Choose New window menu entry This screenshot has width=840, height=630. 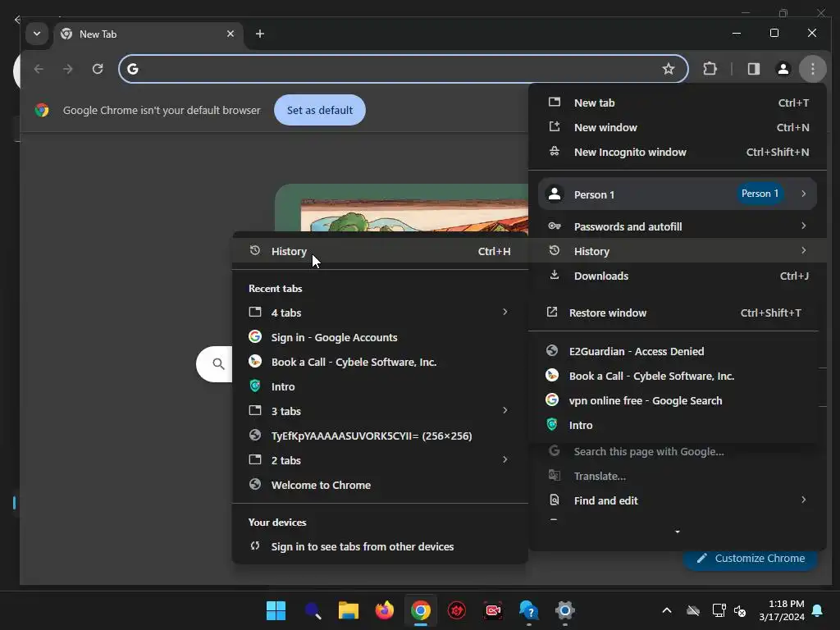pos(678,127)
